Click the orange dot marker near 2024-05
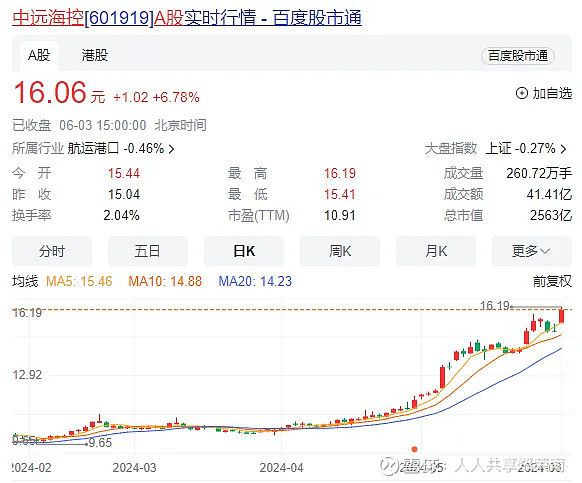Image resolution: width=582 pixels, height=483 pixels. point(415,450)
